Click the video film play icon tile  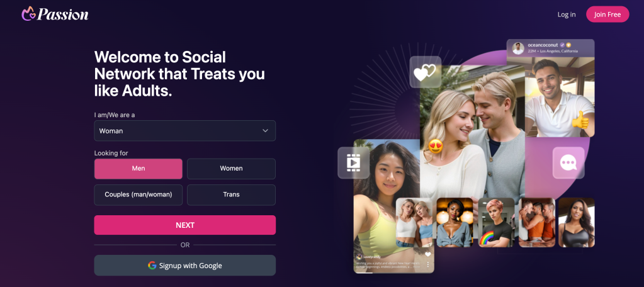click(x=353, y=162)
